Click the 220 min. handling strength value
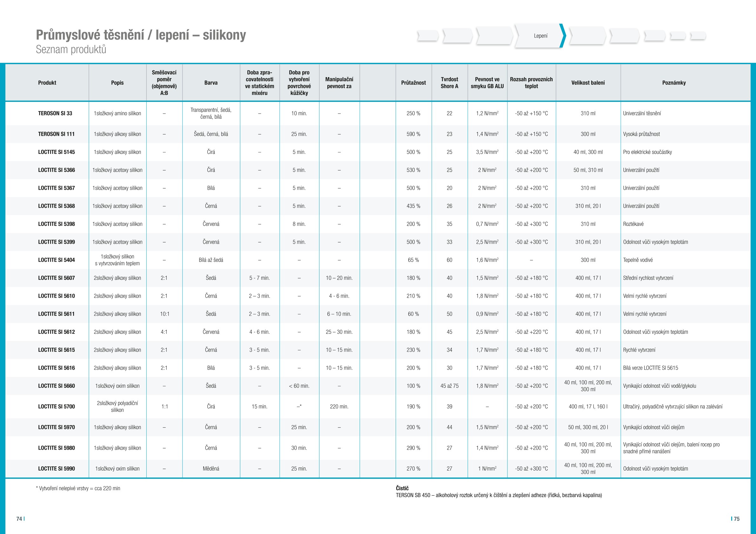756x534 pixels. click(339, 407)
